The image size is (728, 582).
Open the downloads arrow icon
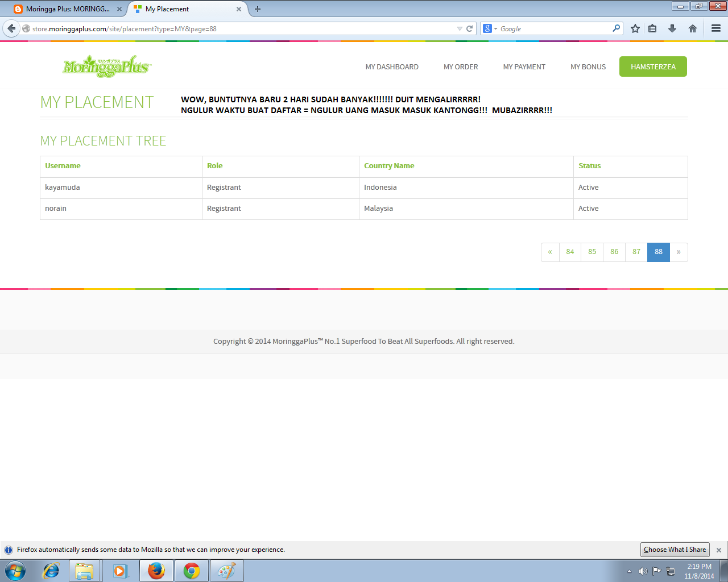point(672,28)
